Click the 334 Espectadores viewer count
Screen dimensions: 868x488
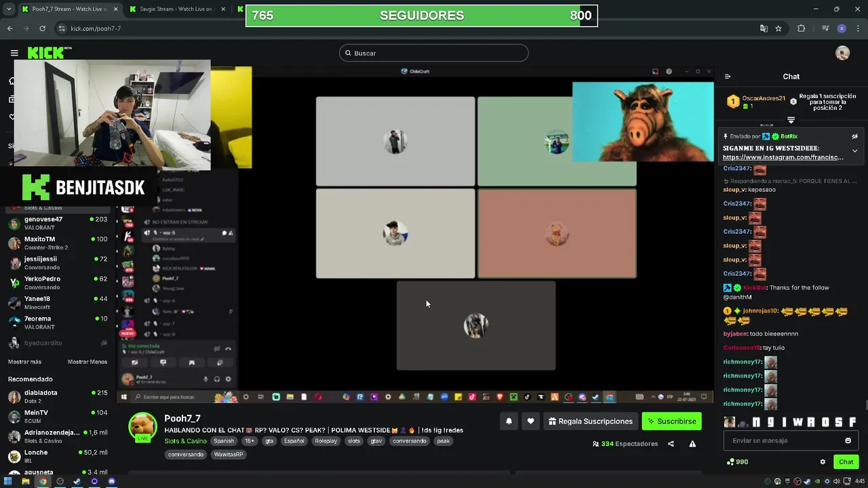[625, 444]
